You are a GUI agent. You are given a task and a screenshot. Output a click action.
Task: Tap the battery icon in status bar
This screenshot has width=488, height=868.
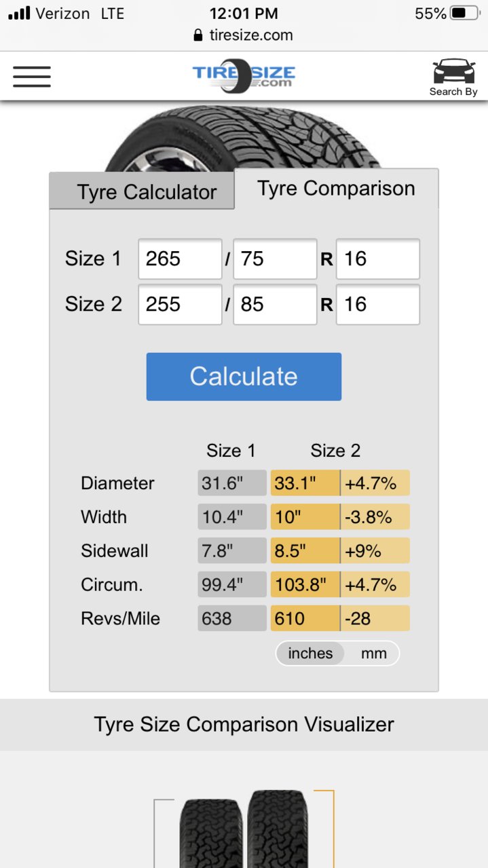point(465,13)
